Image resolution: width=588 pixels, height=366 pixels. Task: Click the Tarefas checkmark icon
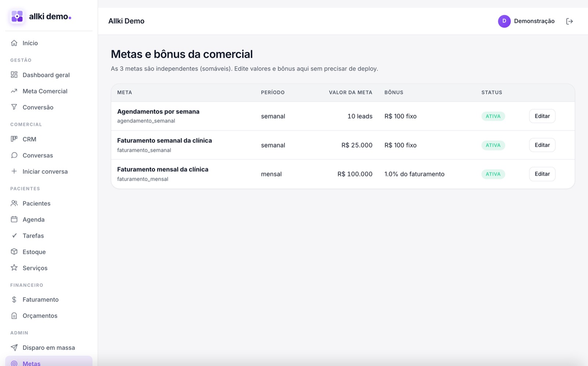[14, 236]
